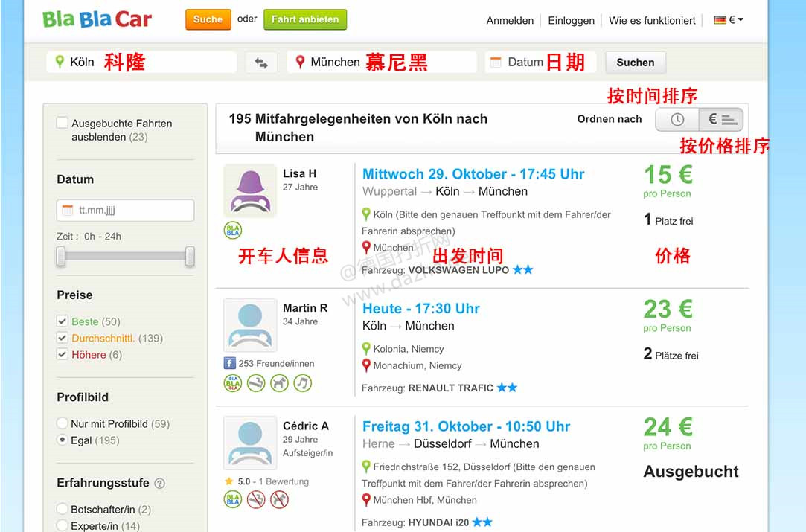Switch to the Suche tab
Image resolution: width=806 pixels, height=532 pixels.
tap(208, 19)
